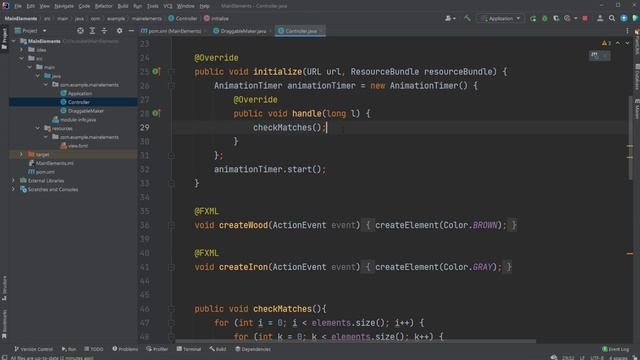Open the Run tool window
Viewport: 640px width, 360px height.
[x=69, y=349]
